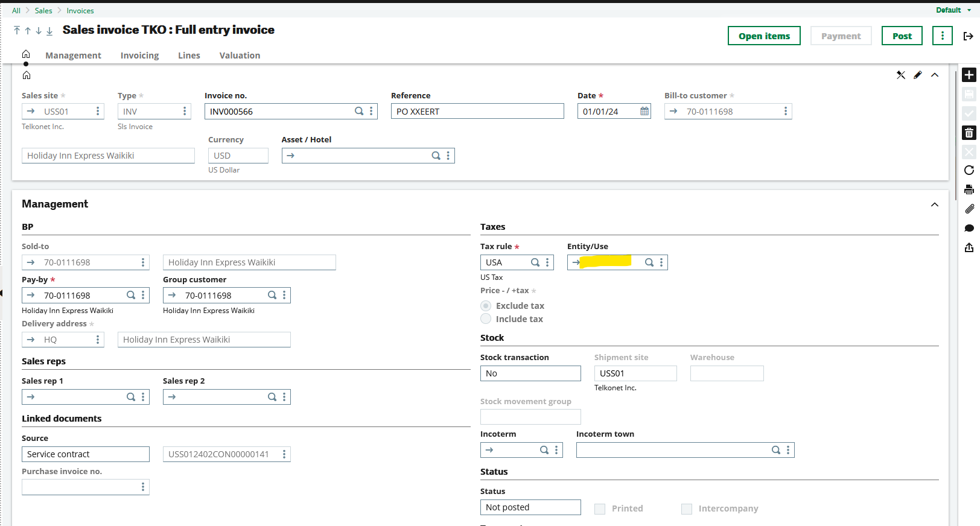Click the new record plus icon
Image resolution: width=980 pixels, height=526 pixels.
tap(969, 75)
